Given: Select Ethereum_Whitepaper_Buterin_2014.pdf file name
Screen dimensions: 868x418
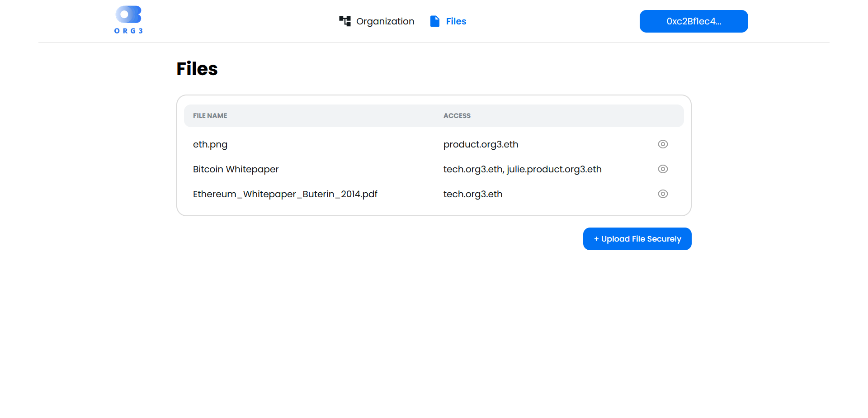Looking at the screenshot, I should click(x=285, y=194).
